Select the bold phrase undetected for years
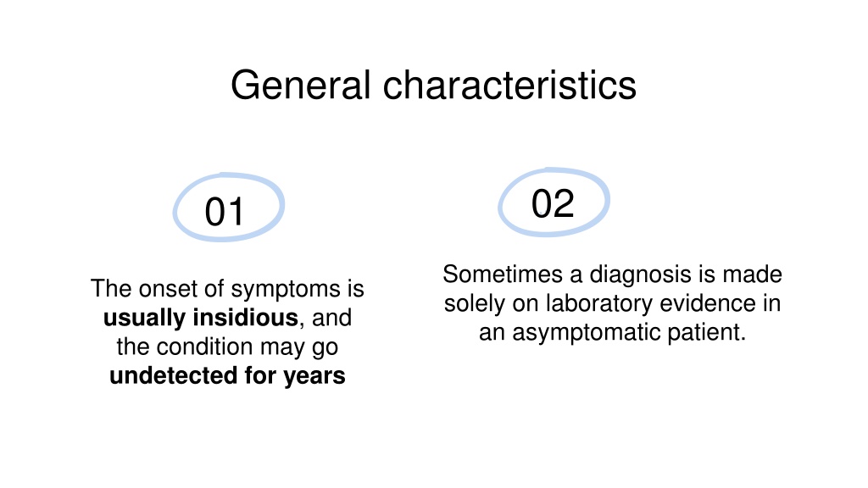This screenshot has height=488, width=868. 227,375
